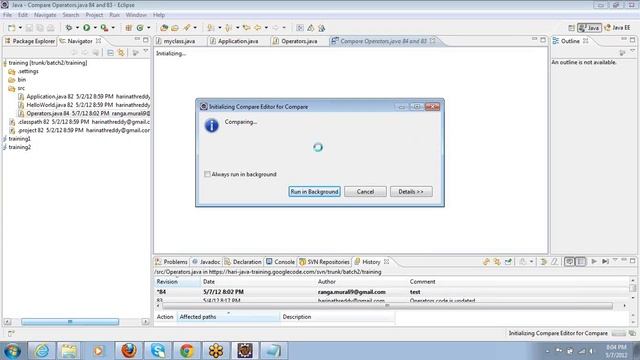Click the Details >> button
Screen dimensions: 640x360
point(411,191)
